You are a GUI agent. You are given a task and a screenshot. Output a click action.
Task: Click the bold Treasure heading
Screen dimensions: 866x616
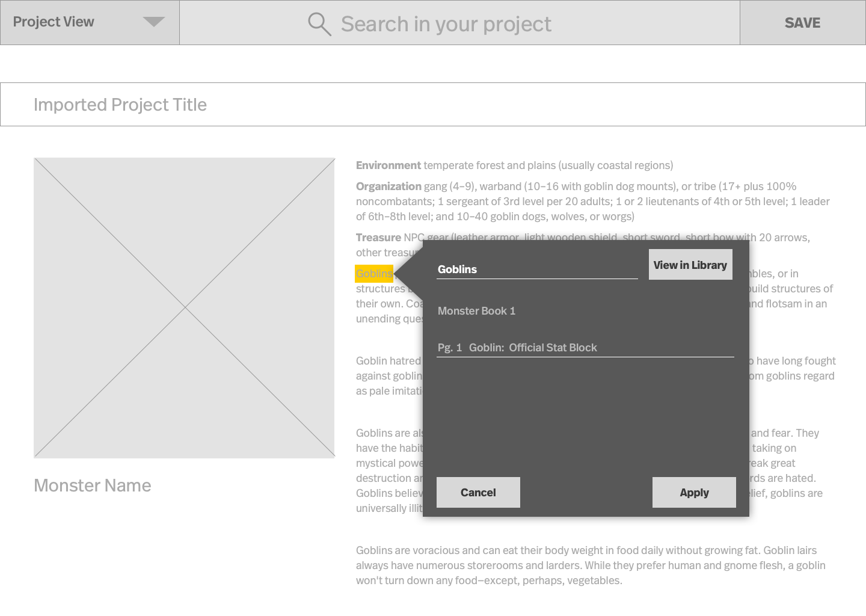tap(378, 238)
